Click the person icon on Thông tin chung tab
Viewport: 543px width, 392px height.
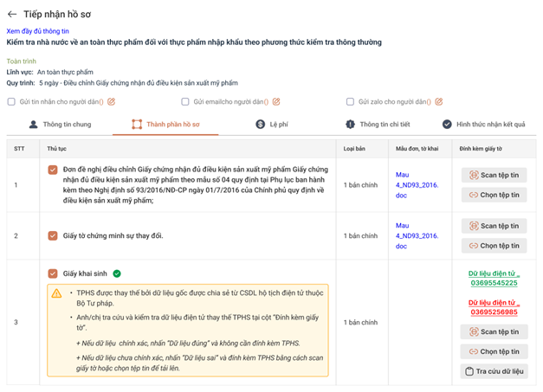coord(33,125)
